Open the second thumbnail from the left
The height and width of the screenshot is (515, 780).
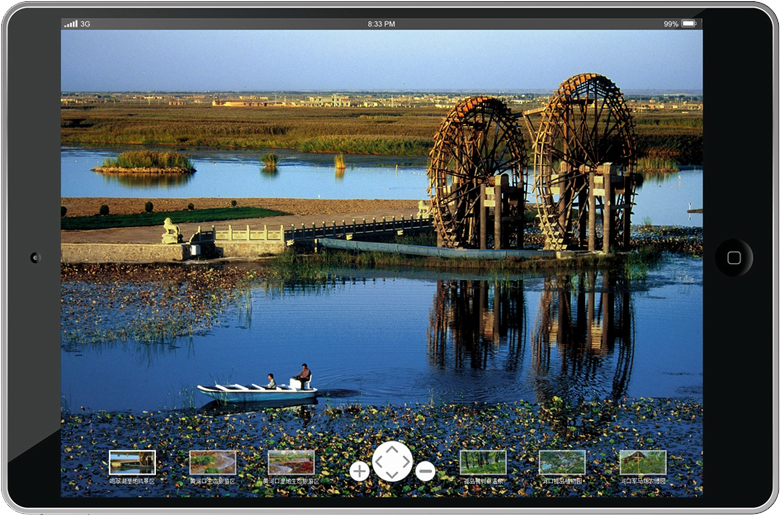click(213, 462)
